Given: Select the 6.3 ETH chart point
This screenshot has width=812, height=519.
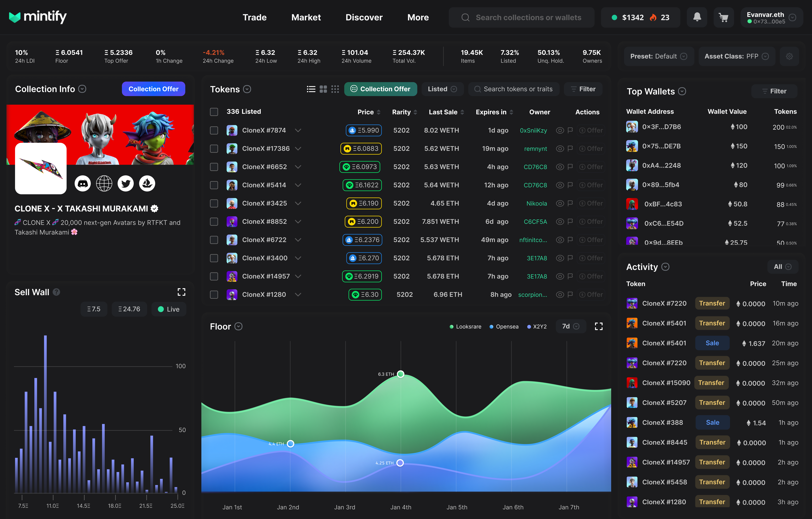Looking at the screenshot, I should (x=400, y=374).
